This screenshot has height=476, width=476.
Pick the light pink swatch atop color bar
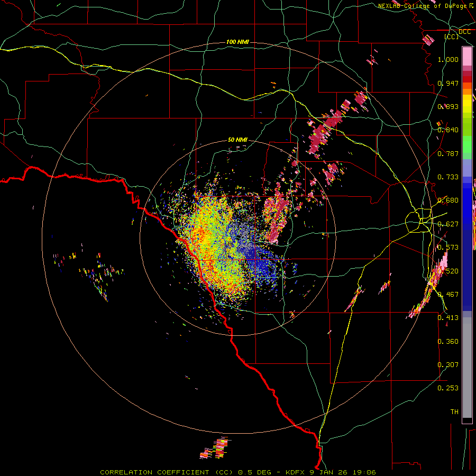coord(467,57)
